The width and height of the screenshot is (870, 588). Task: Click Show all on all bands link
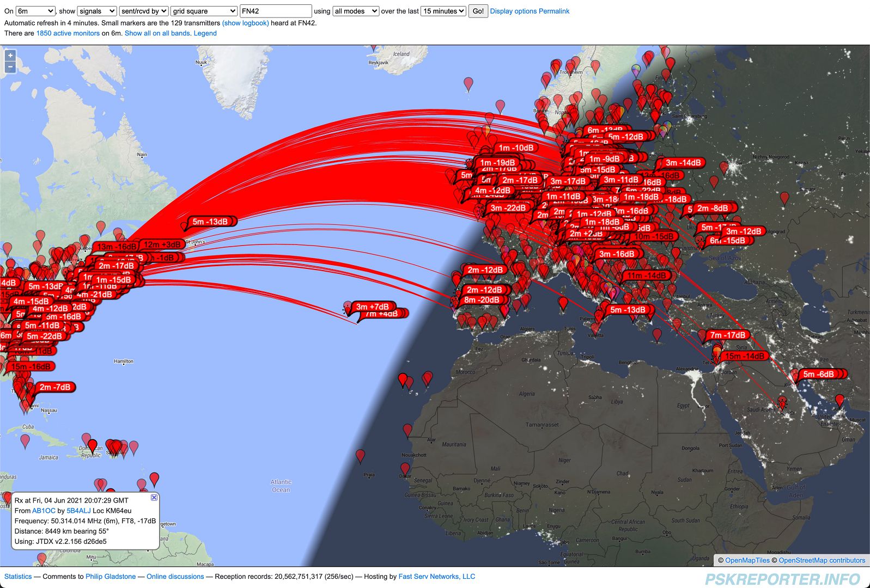(x=157, y=33)
